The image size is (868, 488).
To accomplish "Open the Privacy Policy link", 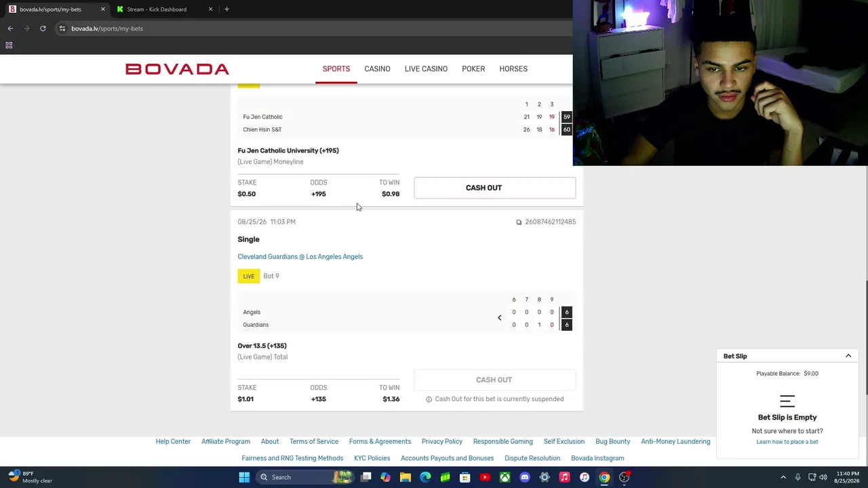I will (442, 442).
